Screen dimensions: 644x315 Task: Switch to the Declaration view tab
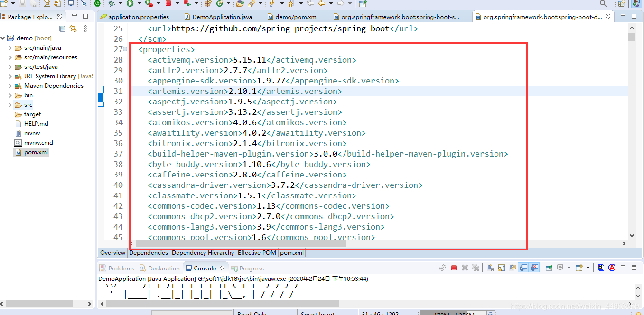pos(159,268)
